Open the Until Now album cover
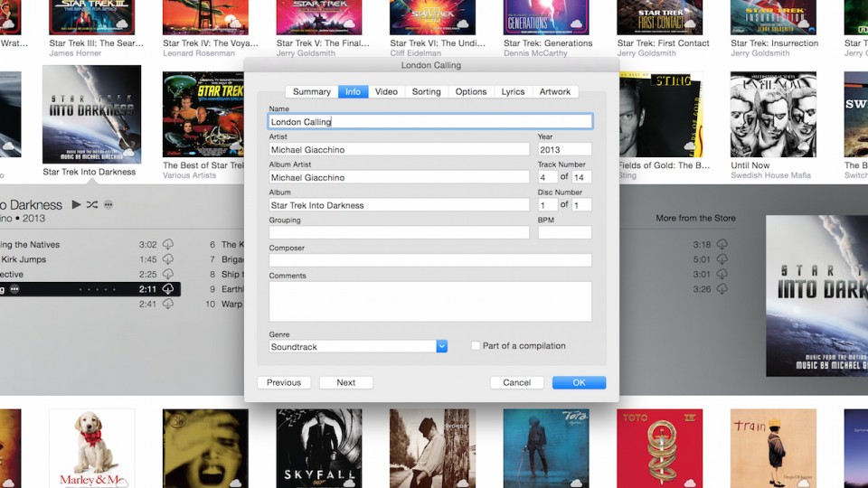868x488 pixels. point(773,115)
